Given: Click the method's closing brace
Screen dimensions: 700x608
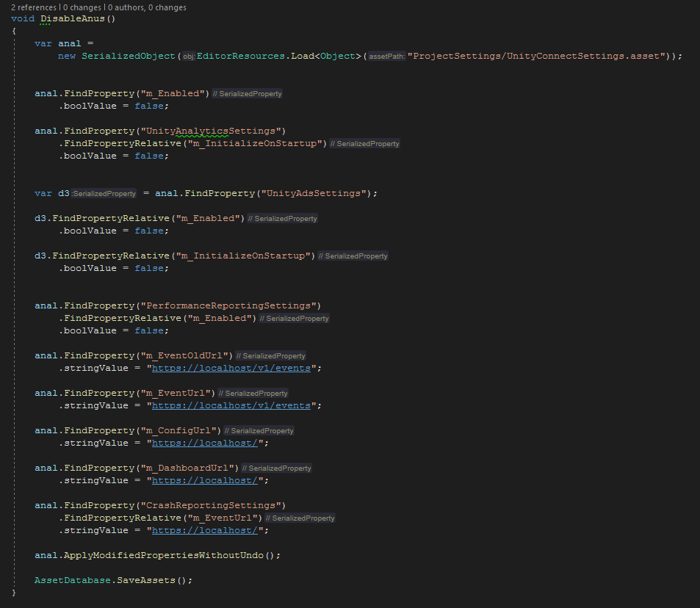Looking at the screenshot, I should [x=14, y=593].
